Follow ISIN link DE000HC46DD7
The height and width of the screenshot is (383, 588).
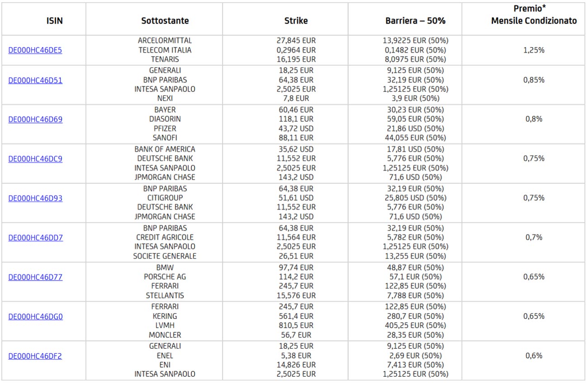(x=35, y=238)
